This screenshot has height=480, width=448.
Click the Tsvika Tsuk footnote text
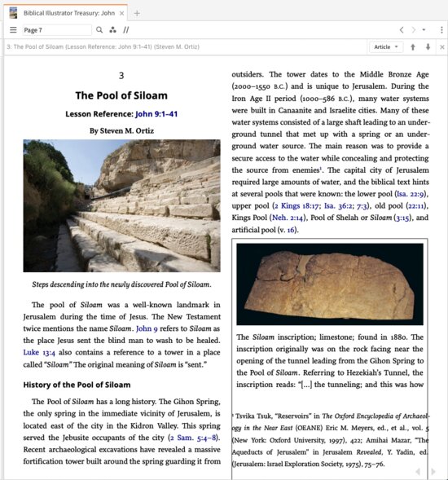coord(330,440)
